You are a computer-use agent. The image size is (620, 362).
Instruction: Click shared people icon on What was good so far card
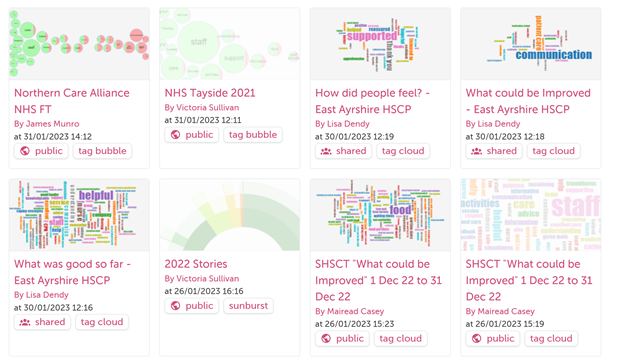click(25, 322)
